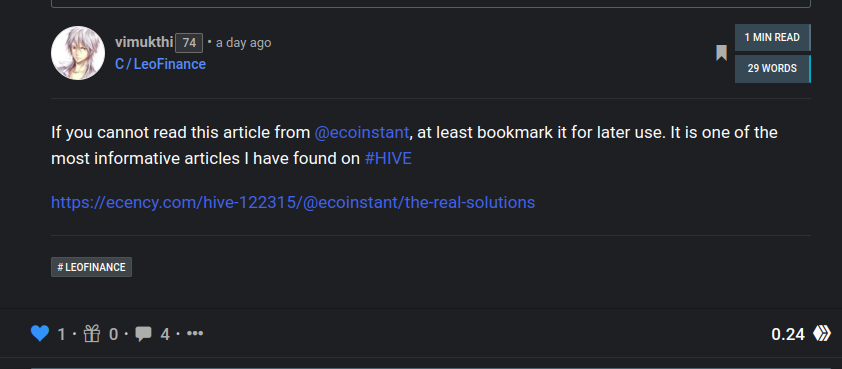This screenshot has height=369, width=842.
Task: Bookmark this post using the bookmark icon
Action: (x=721, y=53)
